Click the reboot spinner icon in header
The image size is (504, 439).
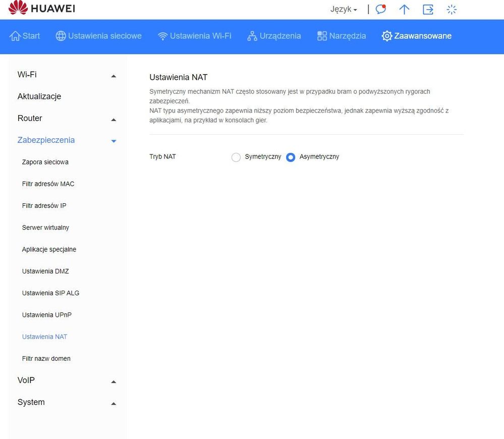pyautogui.click(x=452, y=9)
